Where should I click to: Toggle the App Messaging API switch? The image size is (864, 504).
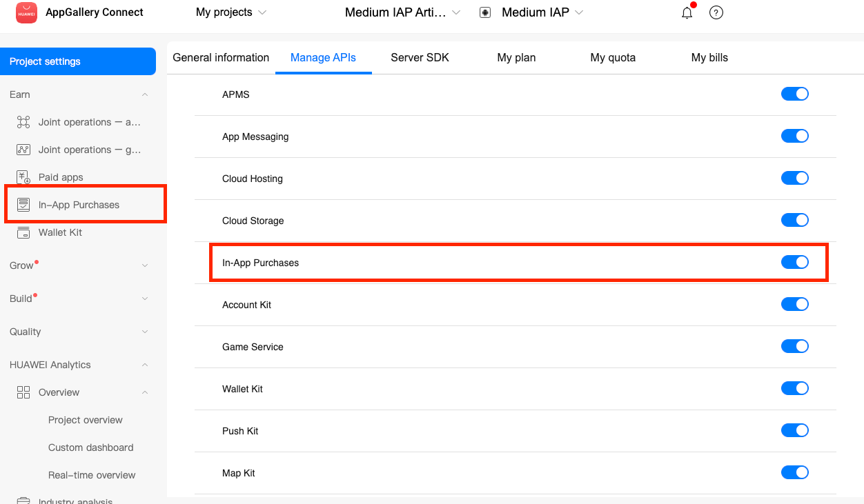pyautogui.click(x=795, y=136)
